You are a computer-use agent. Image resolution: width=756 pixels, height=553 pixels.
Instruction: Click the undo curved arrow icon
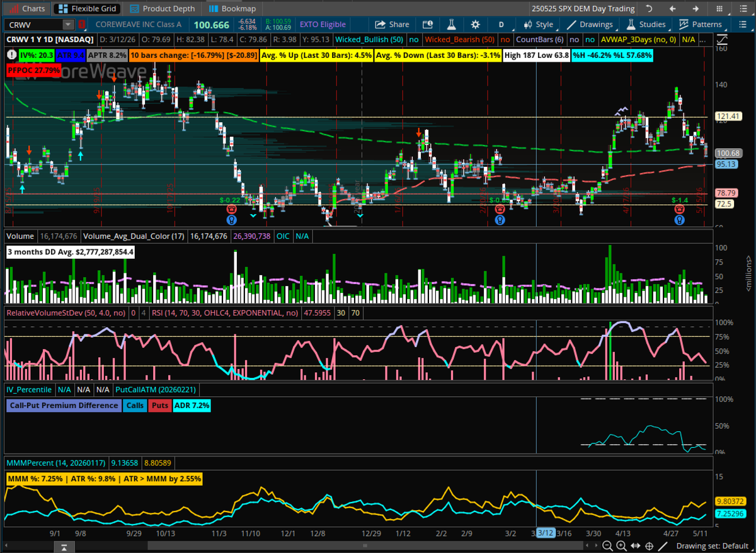point(649,9)
